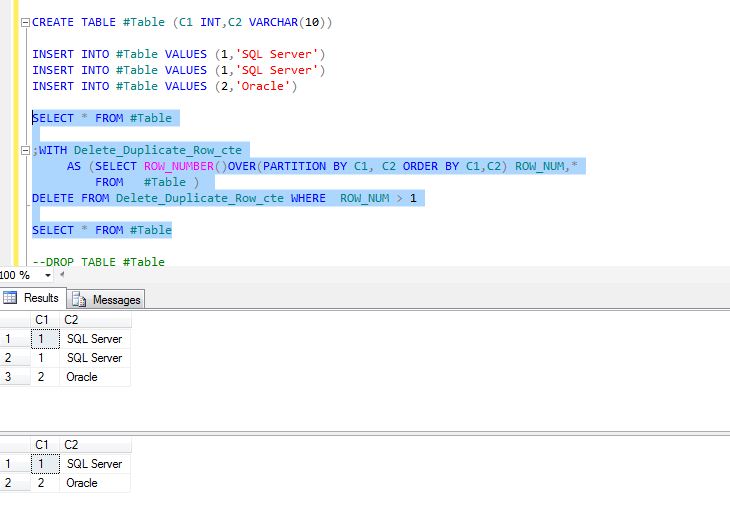Click Oracle cell in second result grid

tap(95, 483)
